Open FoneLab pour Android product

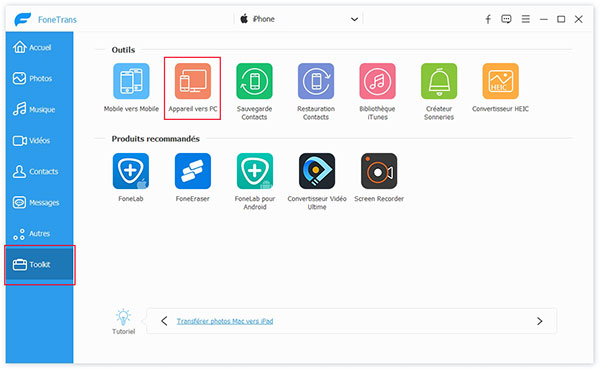[x=255, y=171]
